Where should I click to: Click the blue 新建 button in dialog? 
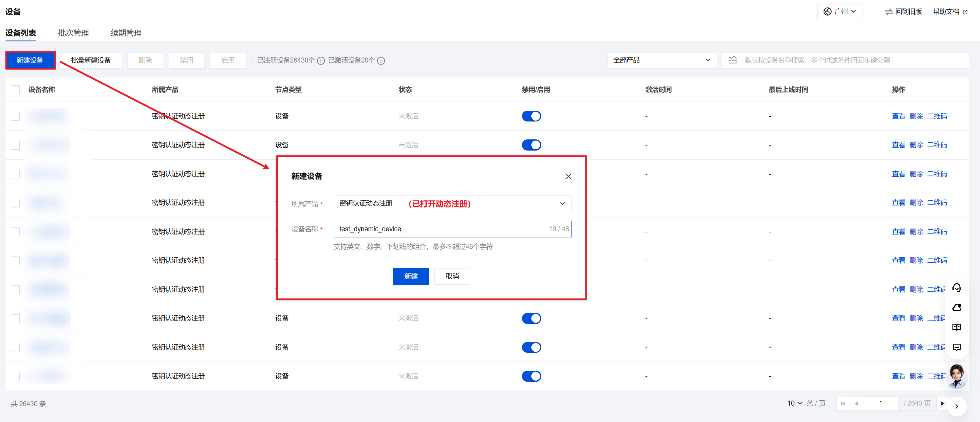tap(411, 276)
